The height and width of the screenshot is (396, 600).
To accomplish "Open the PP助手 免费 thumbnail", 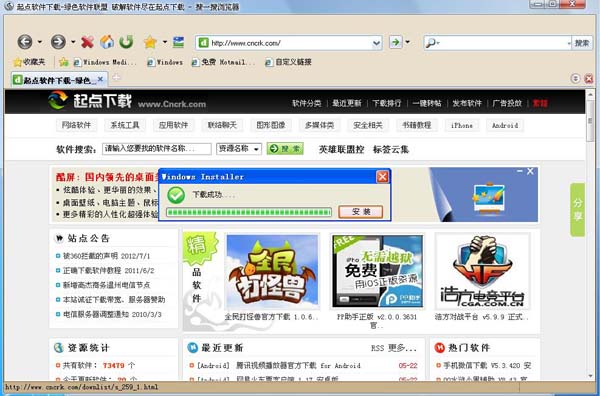I will 377,272.
